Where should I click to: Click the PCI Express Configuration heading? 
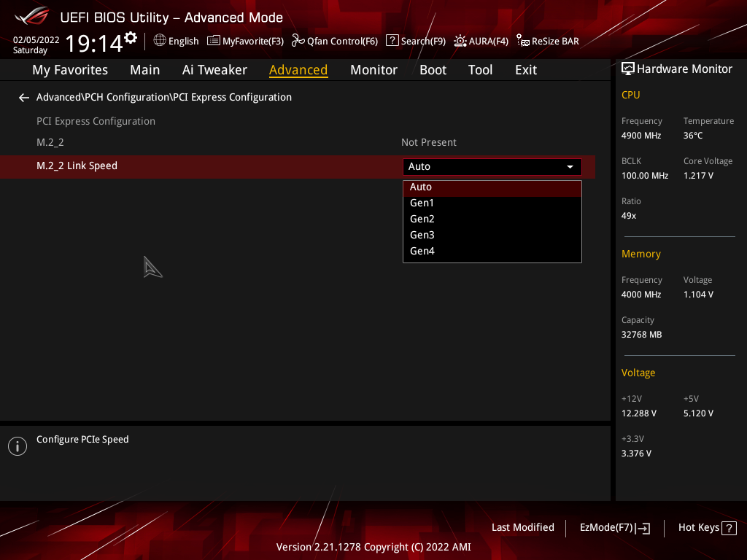96,122
